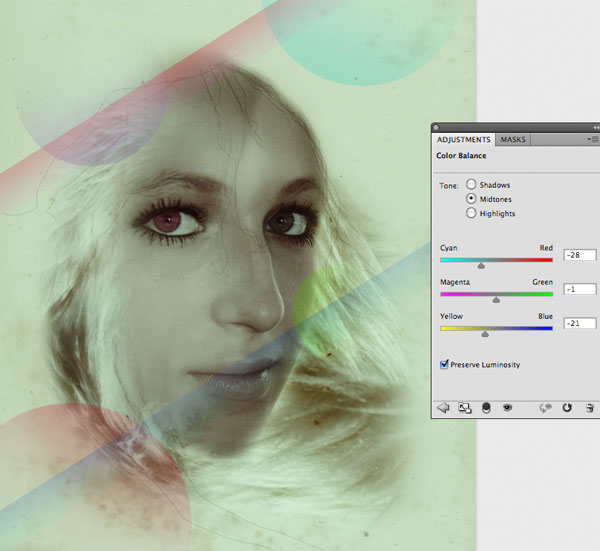
Task: Select the Highlights tone option
Action: pyautogui.click(x=471, y=213)
